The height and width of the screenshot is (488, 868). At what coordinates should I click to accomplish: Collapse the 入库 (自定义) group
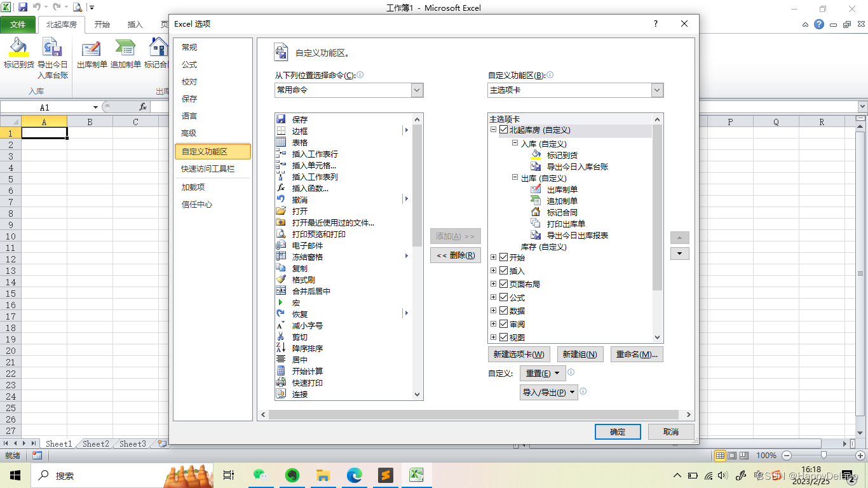tap(515, 144)
